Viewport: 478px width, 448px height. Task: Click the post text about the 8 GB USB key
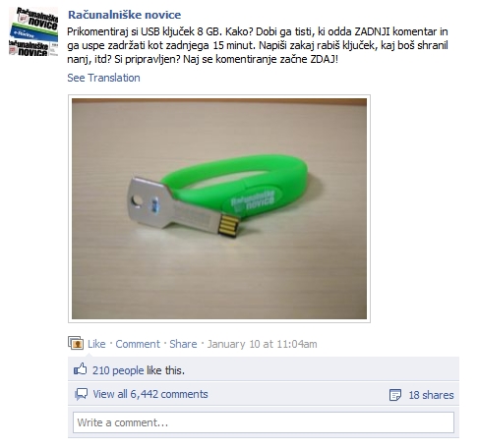(258, 45)
